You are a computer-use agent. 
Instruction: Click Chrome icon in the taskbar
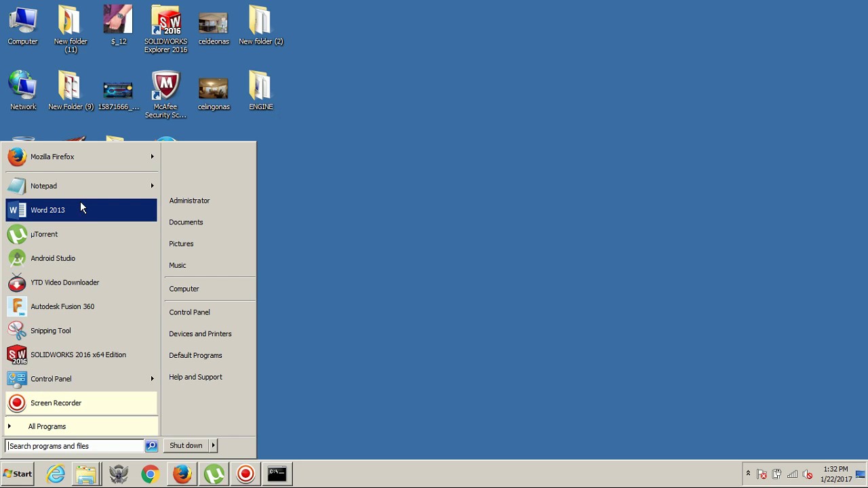coord(151,474)
